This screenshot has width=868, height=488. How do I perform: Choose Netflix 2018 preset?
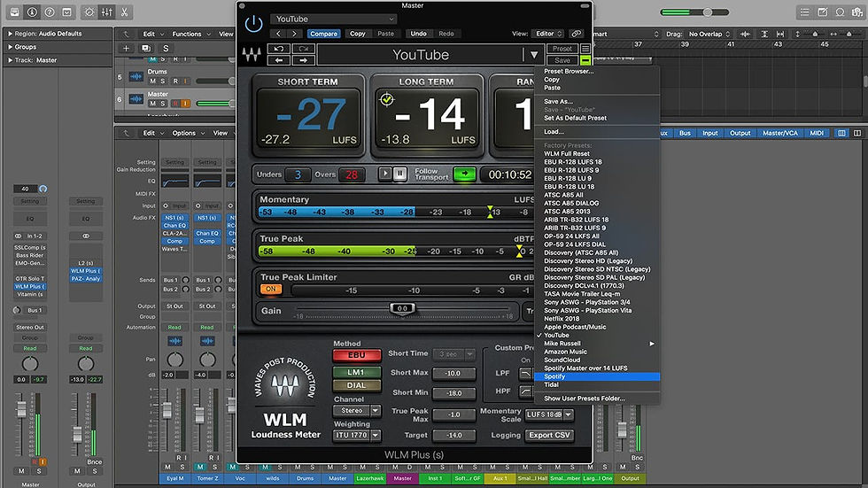(x=597, y=319)
